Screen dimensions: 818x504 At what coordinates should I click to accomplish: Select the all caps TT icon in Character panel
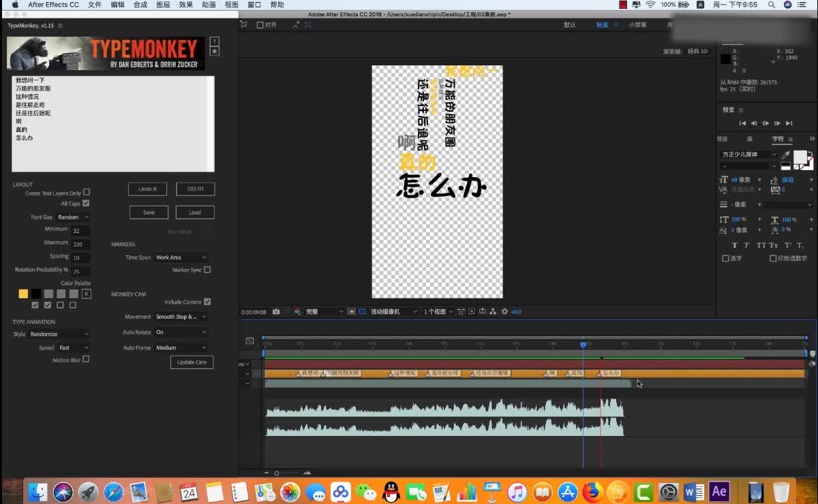[761, 245]
